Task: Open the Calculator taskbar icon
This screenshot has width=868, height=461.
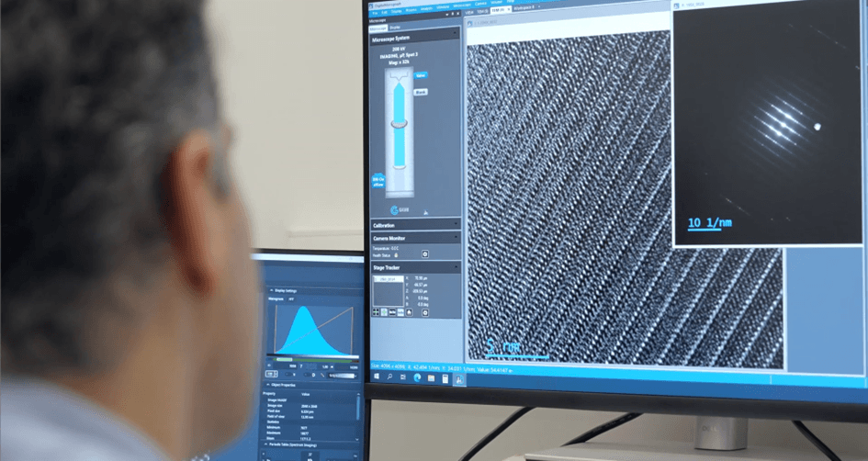Action: point(445,378)
